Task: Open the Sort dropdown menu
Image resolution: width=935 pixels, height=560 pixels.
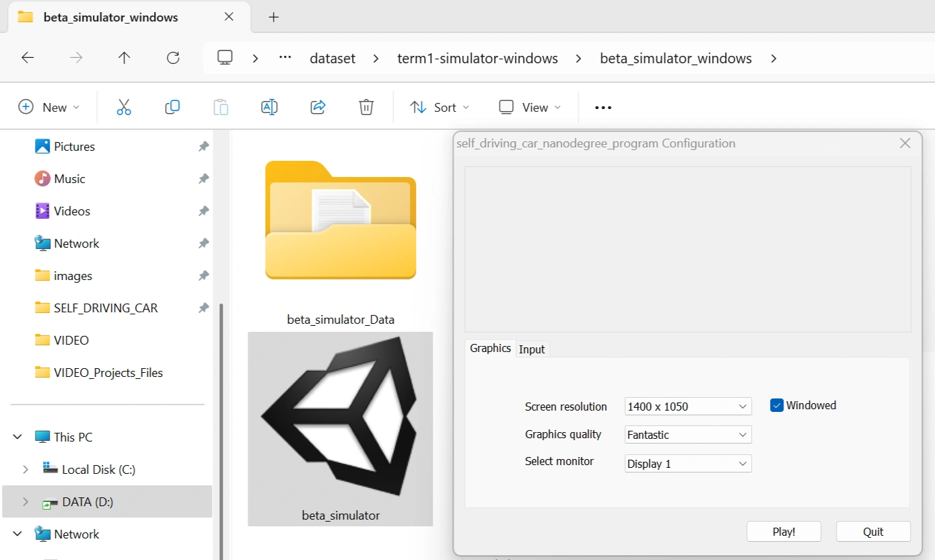Action: click(440, 107)
